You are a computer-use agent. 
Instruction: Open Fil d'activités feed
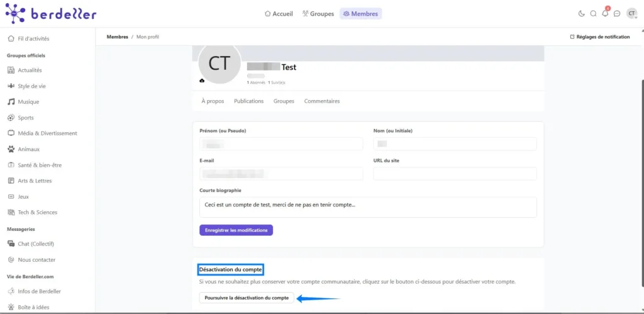pyautogui.click(x=33, y=38)
